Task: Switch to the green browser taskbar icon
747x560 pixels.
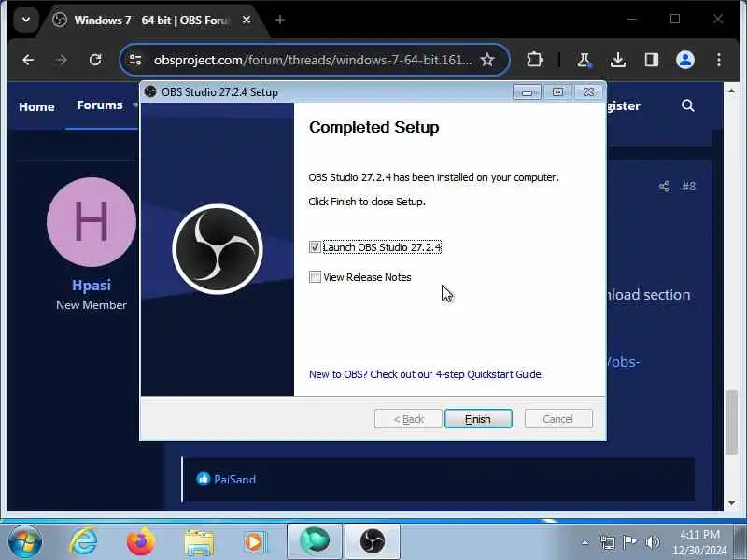Action: coord(315,542)
